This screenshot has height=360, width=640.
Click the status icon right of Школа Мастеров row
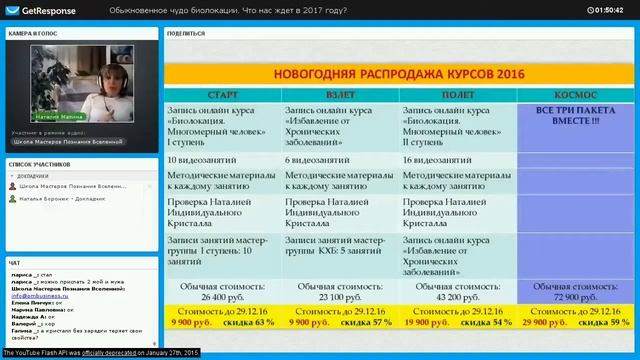coord(150,186)
